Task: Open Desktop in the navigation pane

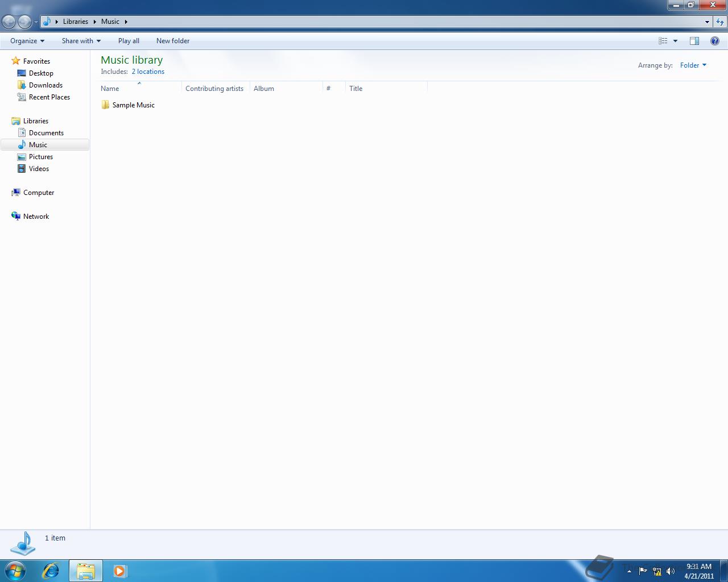Action: [x=41, y=73]
